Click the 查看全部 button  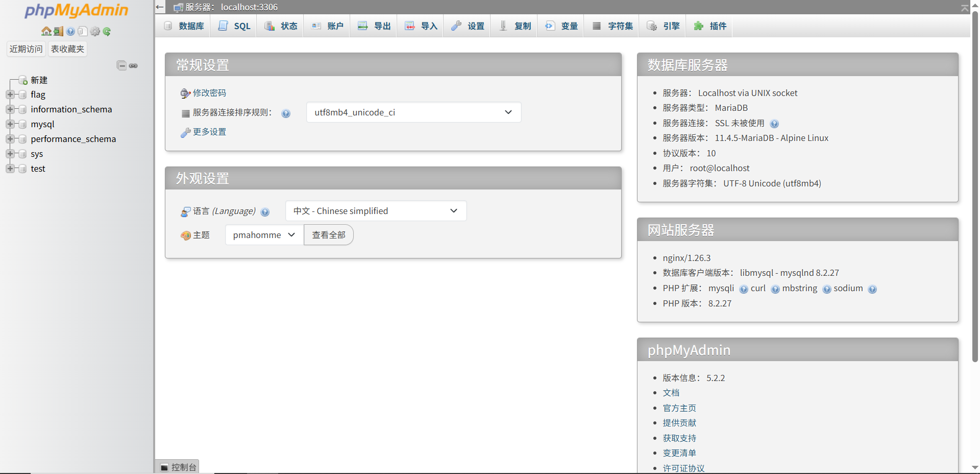pos(329,235)
